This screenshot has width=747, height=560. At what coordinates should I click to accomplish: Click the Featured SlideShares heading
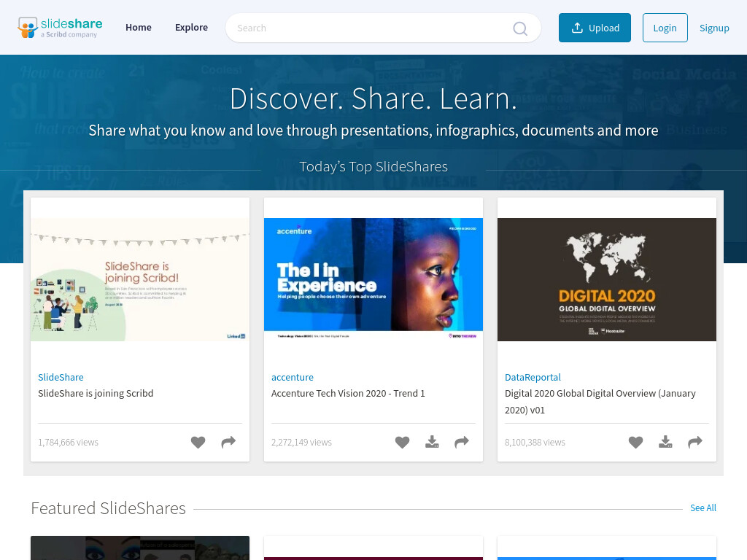[x=108, y=508]
